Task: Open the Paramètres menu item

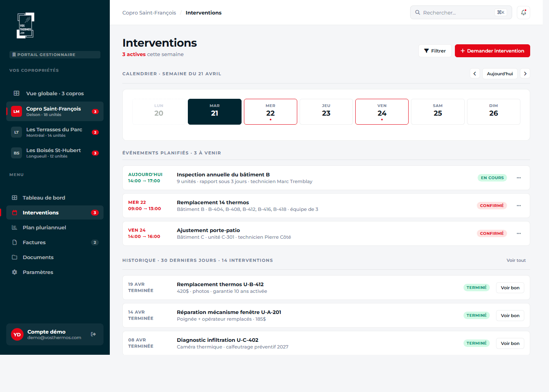Action: coord(55,272)
